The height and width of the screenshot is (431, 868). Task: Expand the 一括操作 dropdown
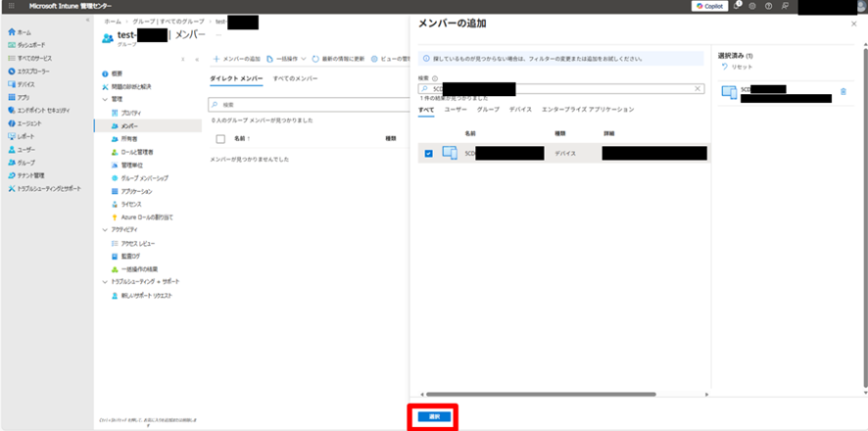click(x=285, y=60)
